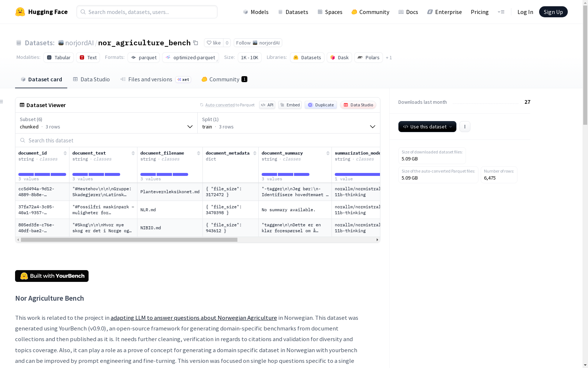Screen dimensions: 588x368
Task: Open the three-dot more options button
Action: (x=465, y=127)
